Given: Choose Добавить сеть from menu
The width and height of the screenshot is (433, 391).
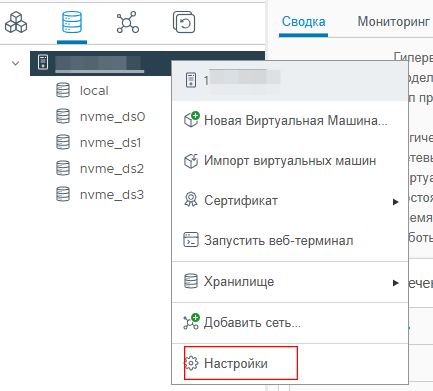Looking at the screenshot, I should click(290, 323).
